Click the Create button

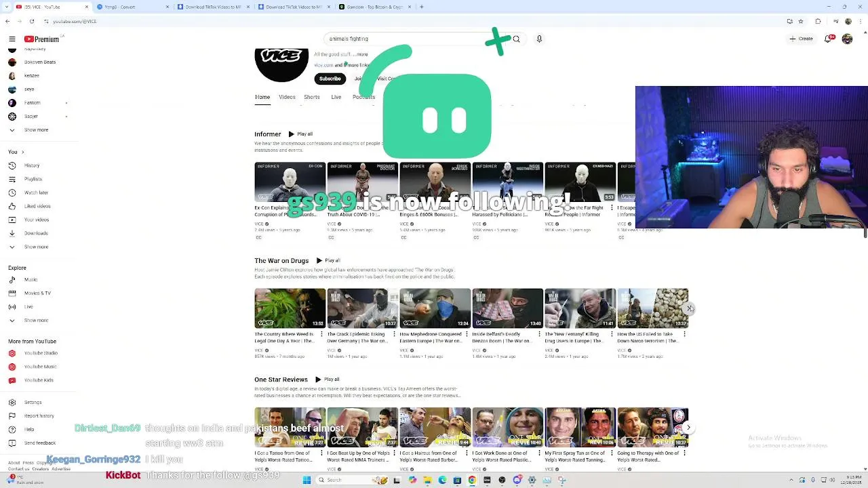point(802,39)
